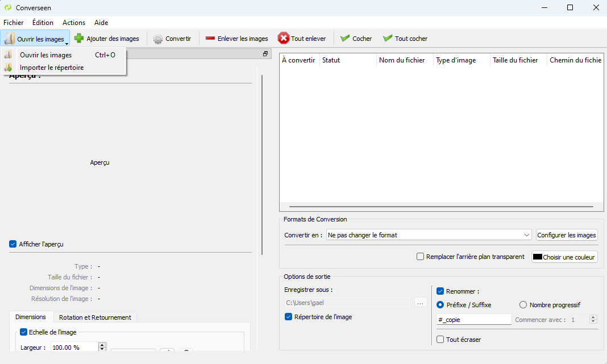Image resolution: width=607 pixels, height=364 pixels.
Task: Expand the Ouvrir les images toolbar arrow
Action: pos(67,43)
